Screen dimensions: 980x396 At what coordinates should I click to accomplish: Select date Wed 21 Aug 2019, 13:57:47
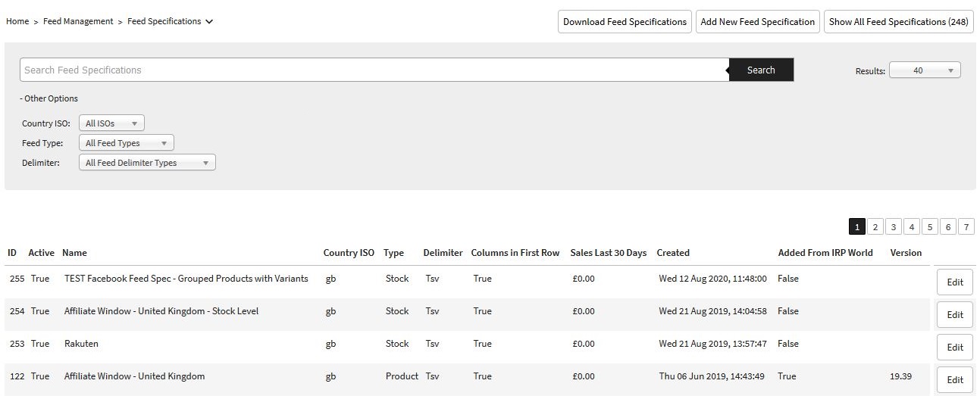pyautogui.click(x=712, y=344)
